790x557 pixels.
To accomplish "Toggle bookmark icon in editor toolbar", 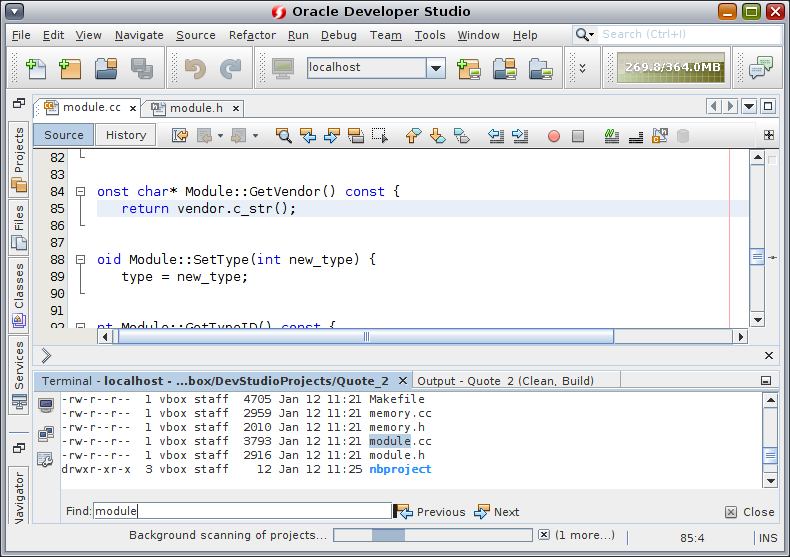I will point(461,135).
